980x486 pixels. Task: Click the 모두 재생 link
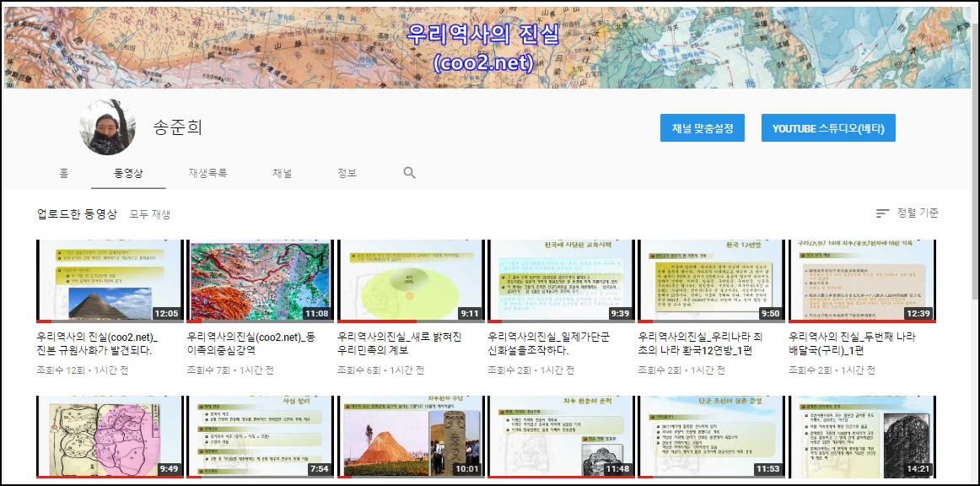150,214
